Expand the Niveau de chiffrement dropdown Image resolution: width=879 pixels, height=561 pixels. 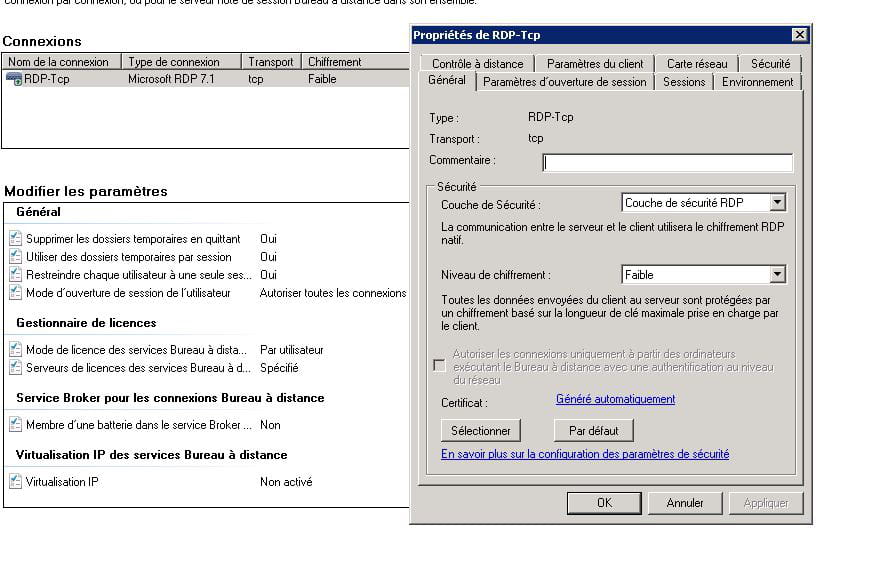[777, 275]
